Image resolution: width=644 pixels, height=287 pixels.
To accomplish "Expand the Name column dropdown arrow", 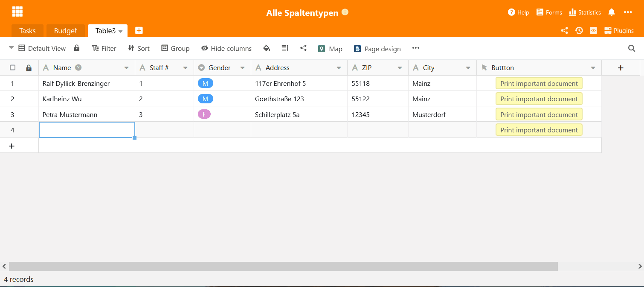I will point(126,68).
